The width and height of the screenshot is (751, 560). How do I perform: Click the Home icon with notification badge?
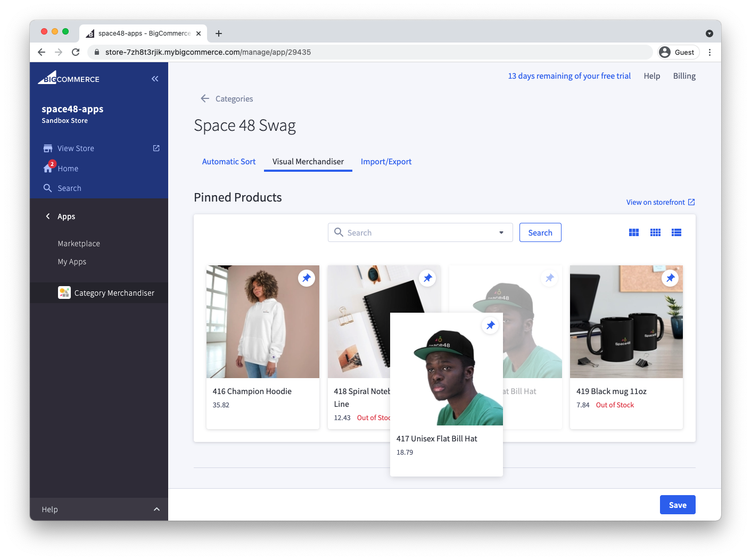(49, 167)
